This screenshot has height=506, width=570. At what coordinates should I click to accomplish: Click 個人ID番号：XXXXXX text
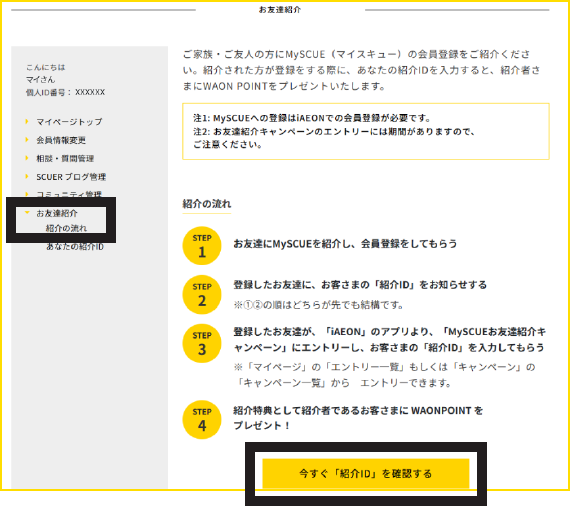[x=65, y=92]
